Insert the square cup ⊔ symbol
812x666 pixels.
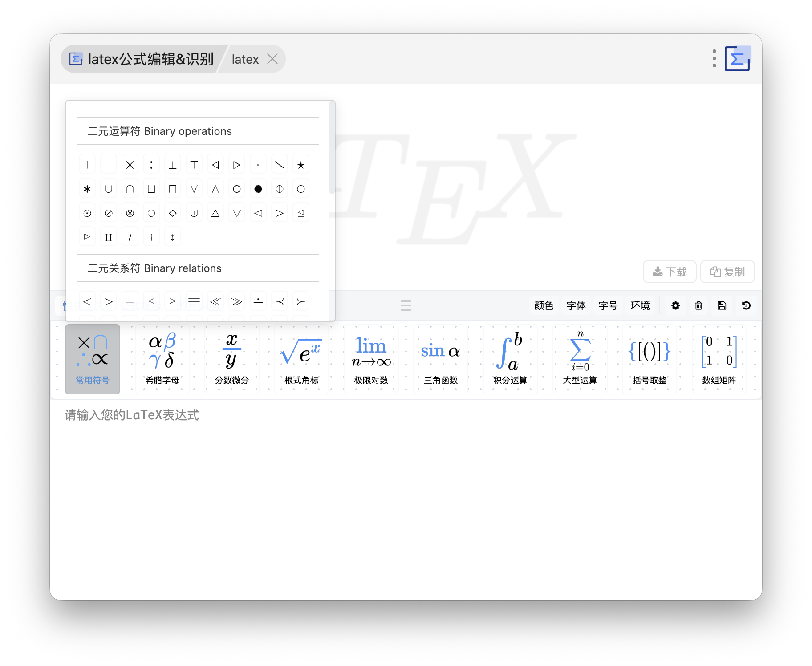click(151, 189)
